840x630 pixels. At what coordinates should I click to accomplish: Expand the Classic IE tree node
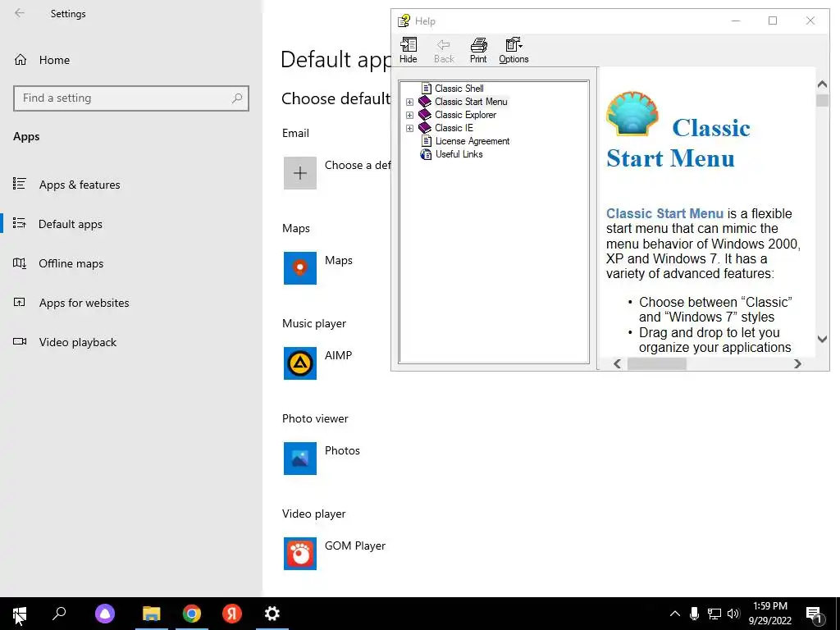point(410,128)
